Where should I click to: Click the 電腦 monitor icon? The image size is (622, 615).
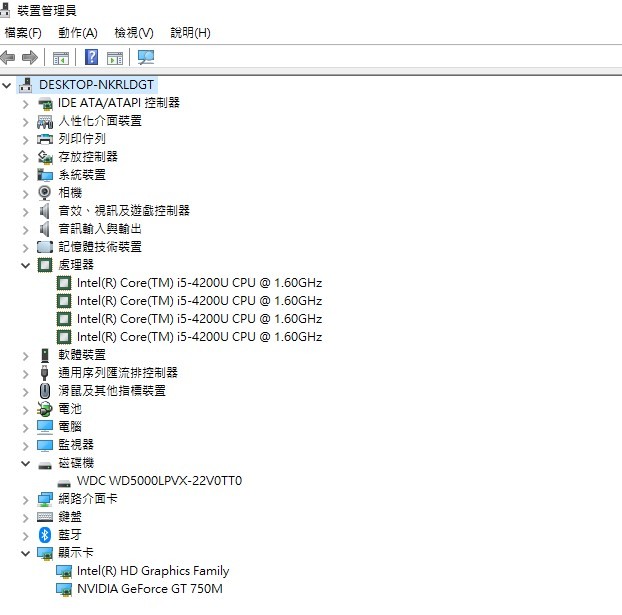(45, 427)
